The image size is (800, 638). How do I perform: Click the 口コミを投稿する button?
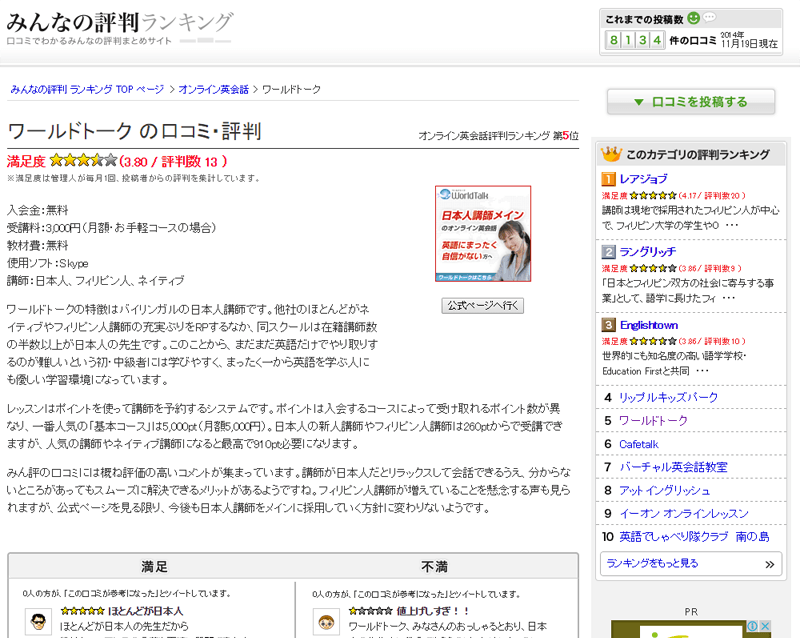[x=691, y=102]
